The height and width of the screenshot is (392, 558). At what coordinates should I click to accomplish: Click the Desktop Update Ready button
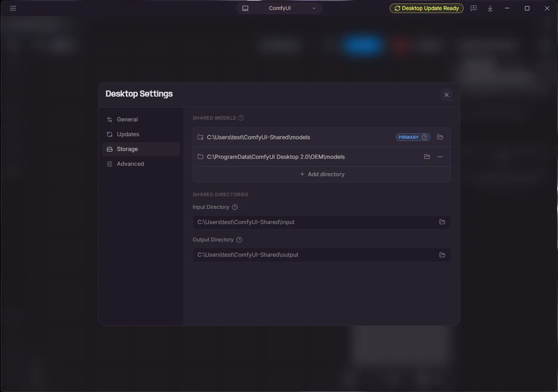click(x=427, y=8)
